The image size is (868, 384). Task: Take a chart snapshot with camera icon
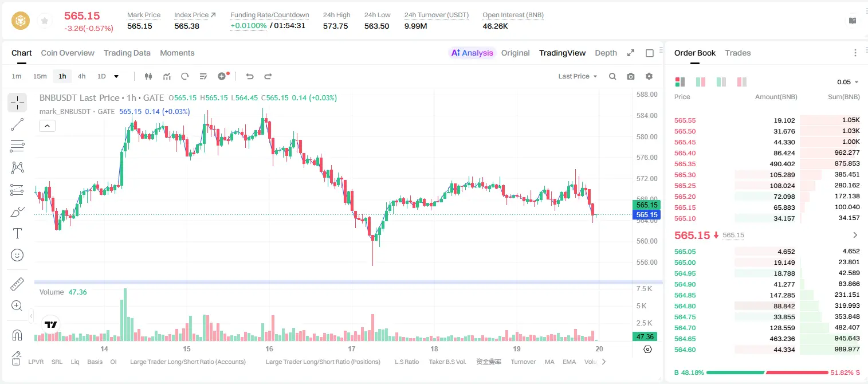631,76
